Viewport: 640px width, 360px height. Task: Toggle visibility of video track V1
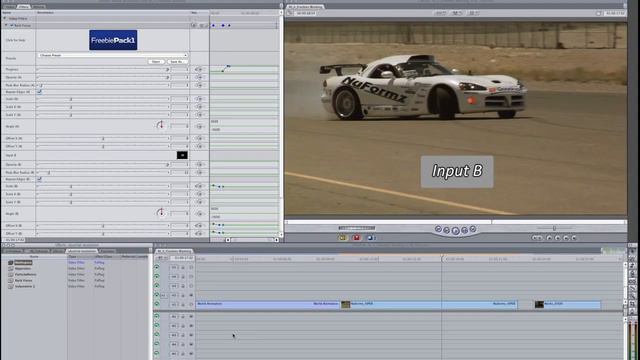click(x=157, y=304)
